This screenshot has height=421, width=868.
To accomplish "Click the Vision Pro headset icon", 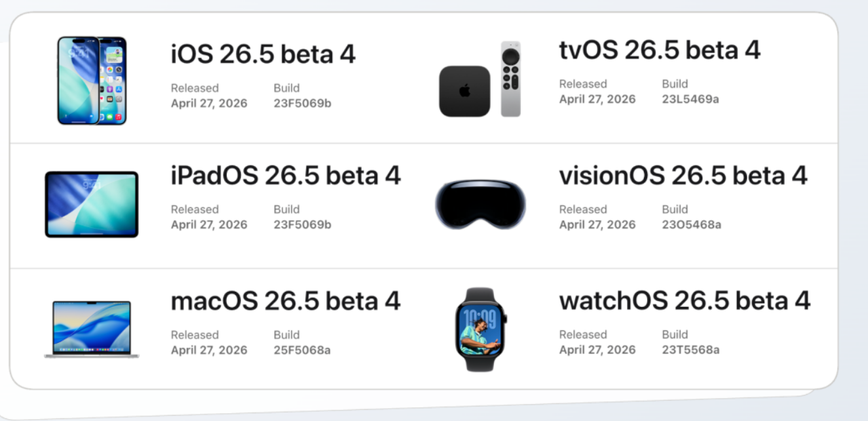I will tap(480, 205).
